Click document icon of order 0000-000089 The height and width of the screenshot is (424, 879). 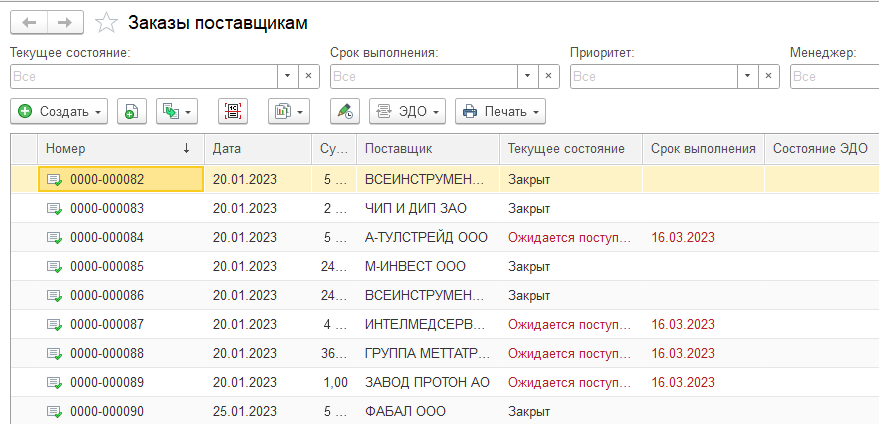[x=54, y=383]
